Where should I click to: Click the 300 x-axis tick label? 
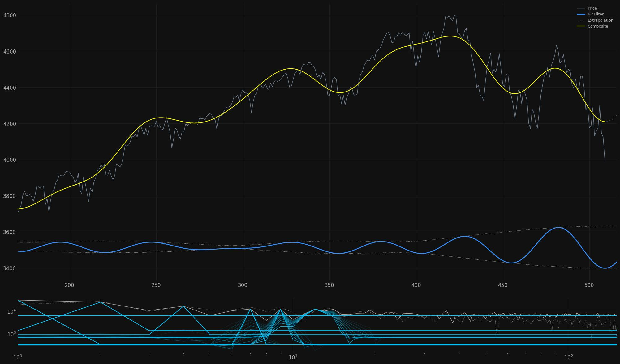pos(243,285)
